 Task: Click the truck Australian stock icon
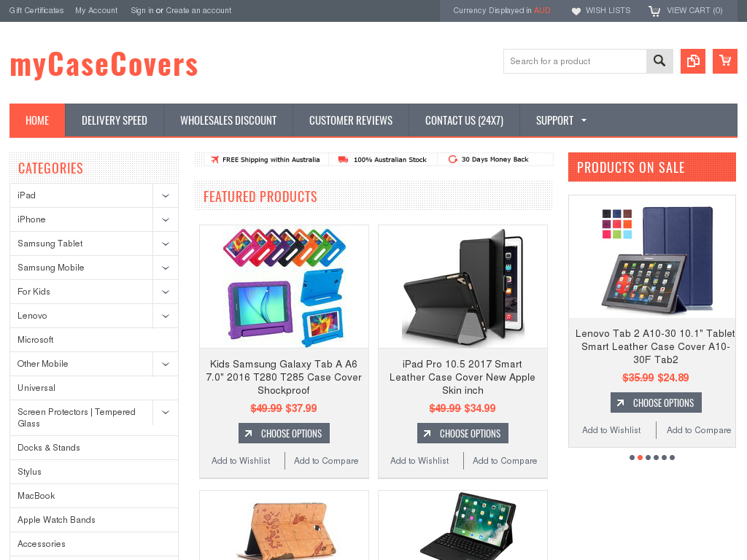coord(343,160)
